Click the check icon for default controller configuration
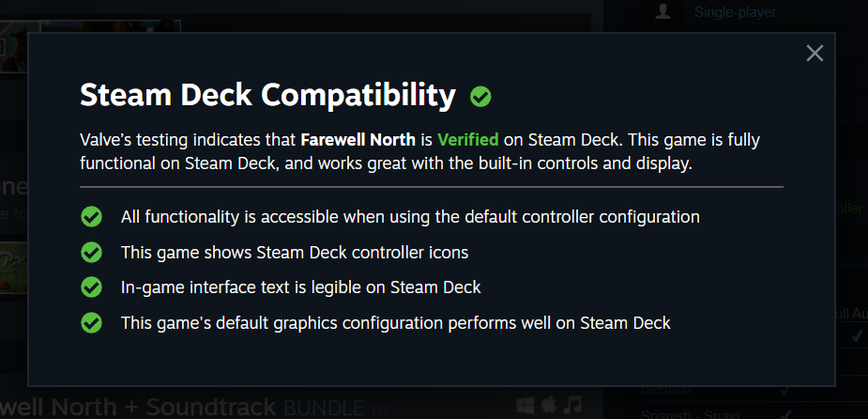 click(x=91, y=217)
